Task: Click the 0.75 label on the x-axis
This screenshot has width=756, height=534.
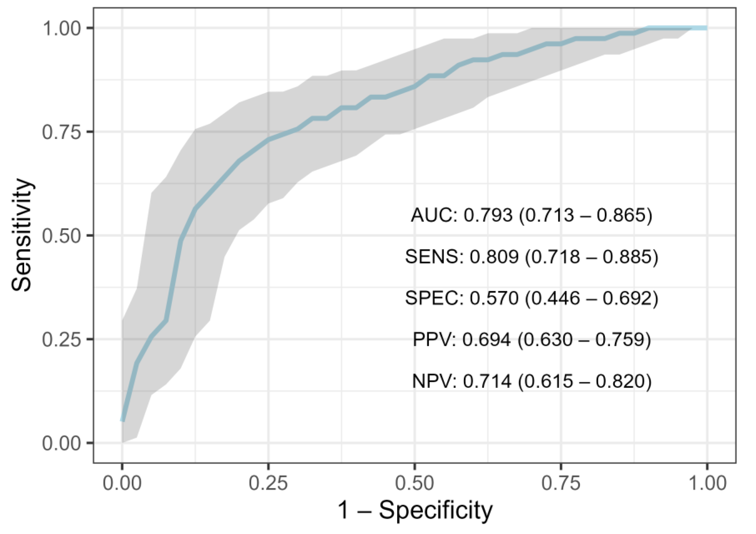Action: click(x=561, y=484)
